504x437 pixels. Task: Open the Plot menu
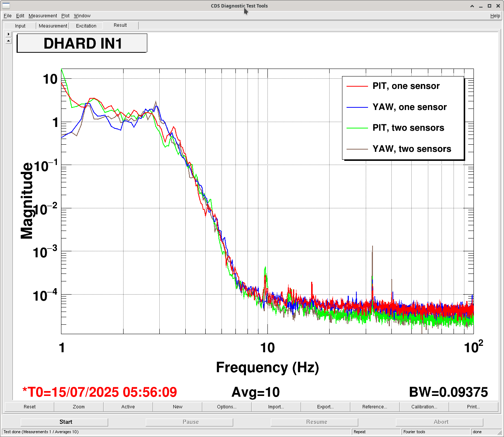click(x=66, y=16)
